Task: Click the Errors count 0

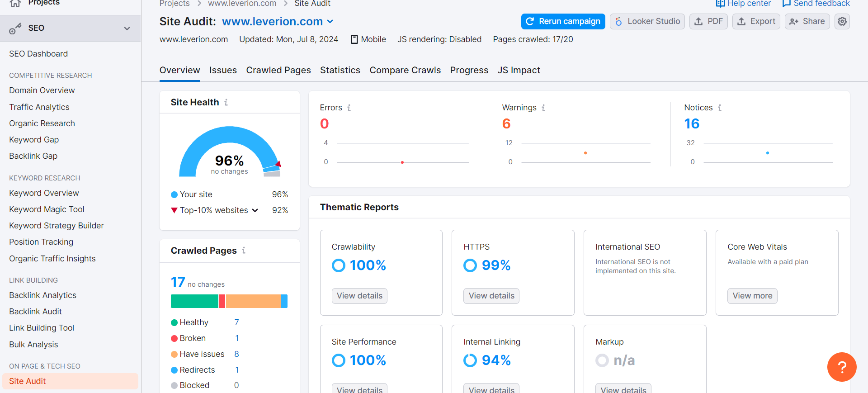Action: (x=324, y=123)
